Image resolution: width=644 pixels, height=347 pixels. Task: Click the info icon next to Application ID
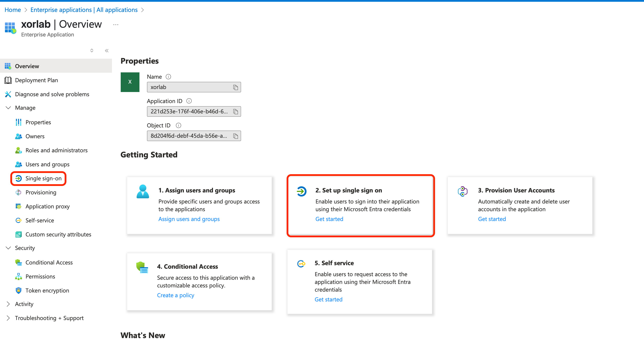tap(189, 101)
